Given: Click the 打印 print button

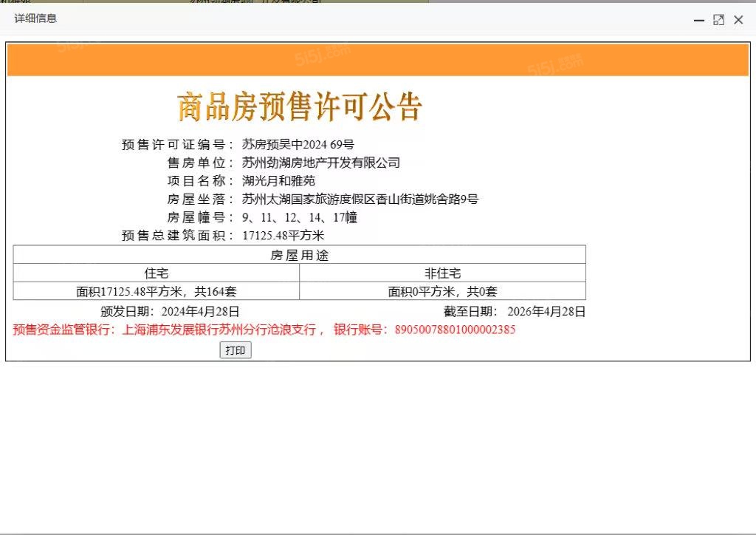Looking at the screenshot, I should coord(236,350).
